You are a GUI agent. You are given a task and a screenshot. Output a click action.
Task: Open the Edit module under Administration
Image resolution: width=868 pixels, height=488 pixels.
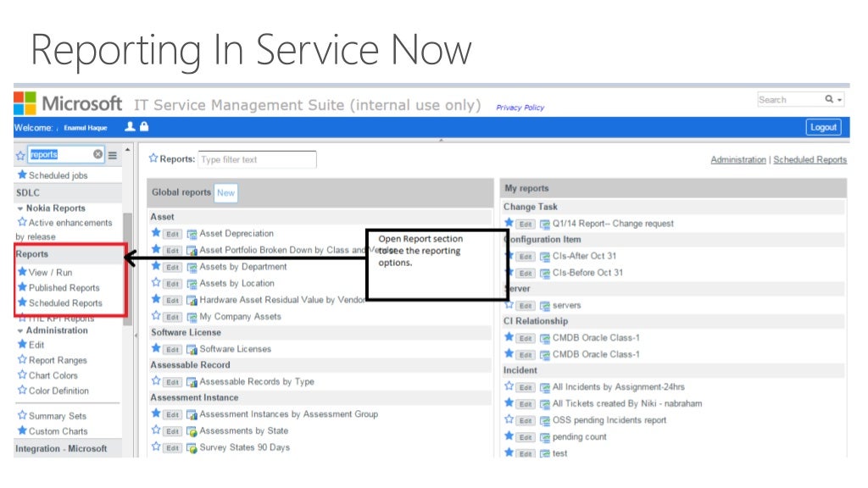36,345
